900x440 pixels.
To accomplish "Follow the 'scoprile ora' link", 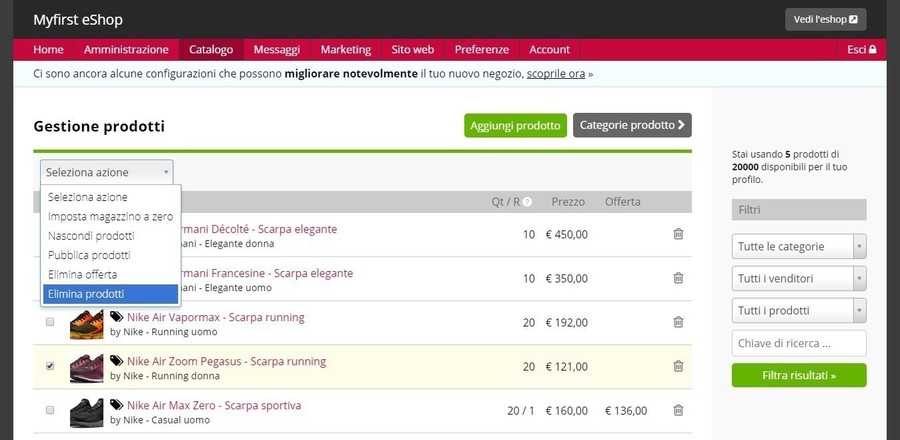I will pyautogui.click(x=556, y=74).
